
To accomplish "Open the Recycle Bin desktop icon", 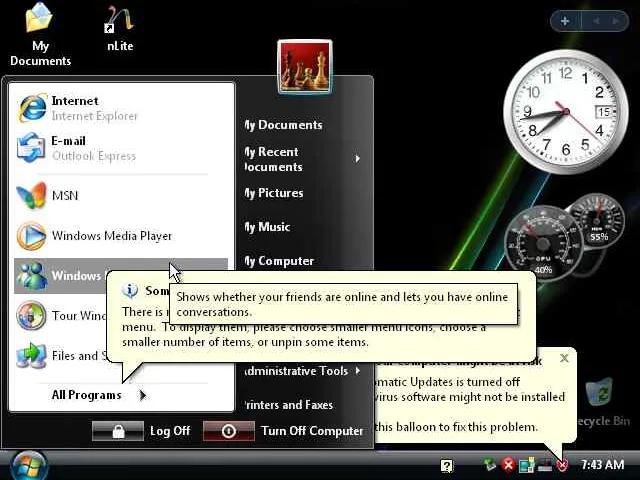I will 601,402.
